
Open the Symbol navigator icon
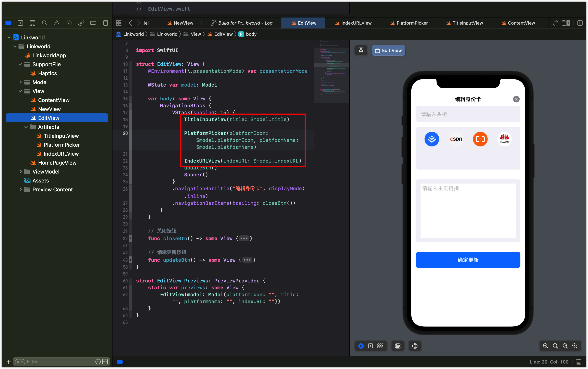pos(32,23)
